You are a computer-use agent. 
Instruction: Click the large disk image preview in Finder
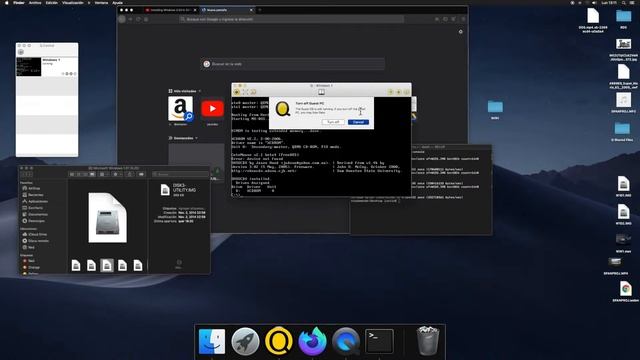coord(107,218)
